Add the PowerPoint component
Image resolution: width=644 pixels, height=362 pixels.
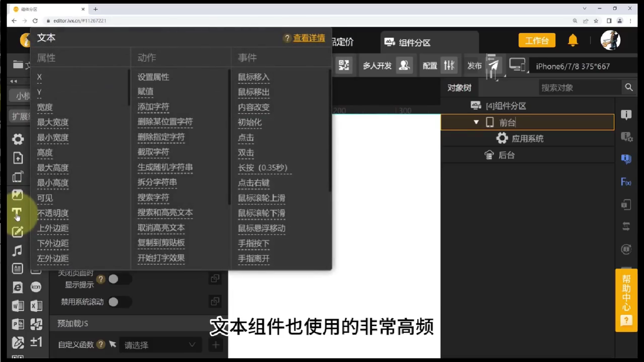18,324
